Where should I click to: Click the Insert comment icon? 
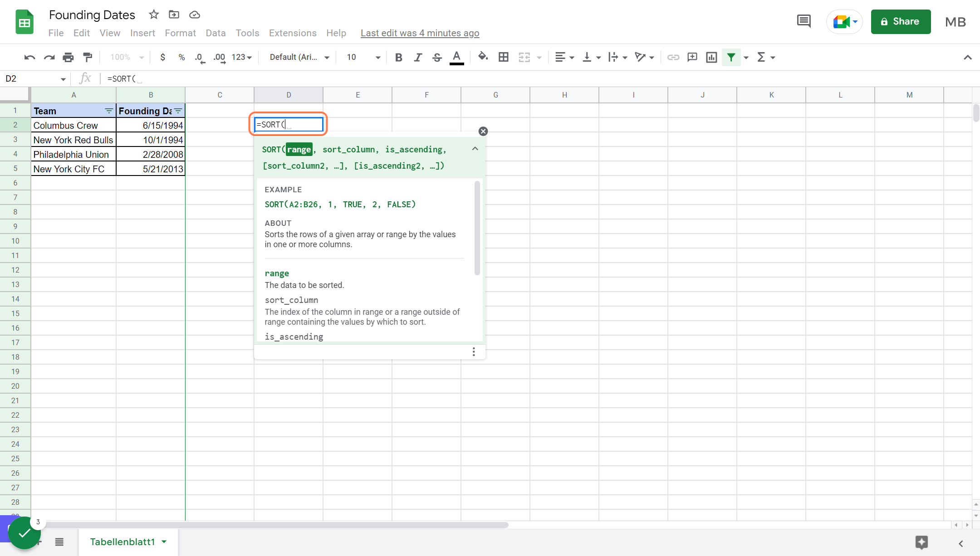point(692,57)
